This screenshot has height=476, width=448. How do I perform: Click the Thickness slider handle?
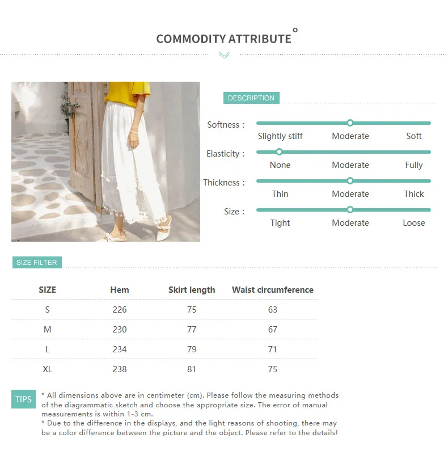pos(350,181)
